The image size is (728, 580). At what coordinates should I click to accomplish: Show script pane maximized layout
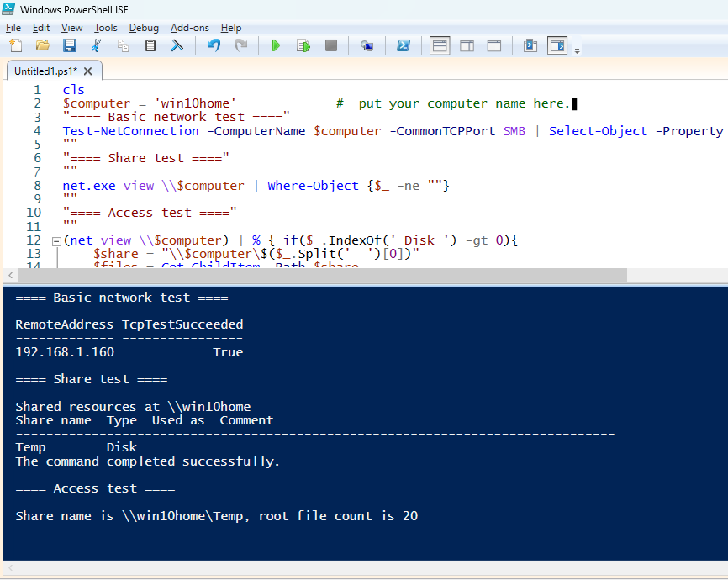click(494, 45)
